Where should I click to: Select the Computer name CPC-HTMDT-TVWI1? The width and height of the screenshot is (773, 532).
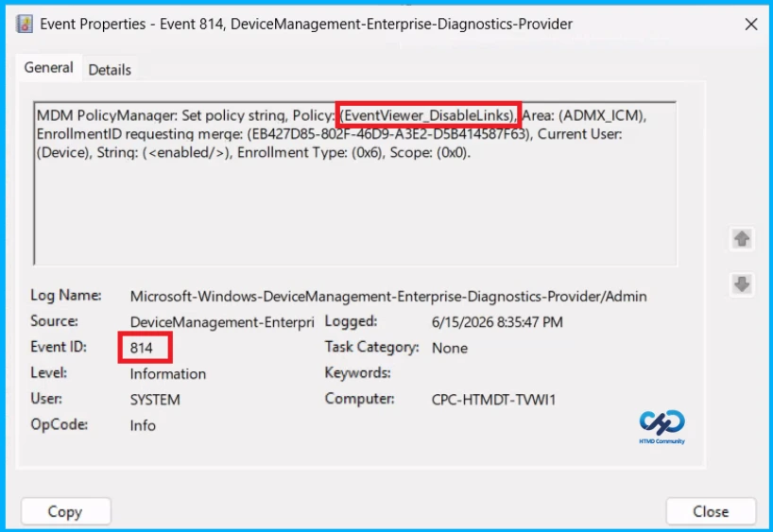point(493,400)
